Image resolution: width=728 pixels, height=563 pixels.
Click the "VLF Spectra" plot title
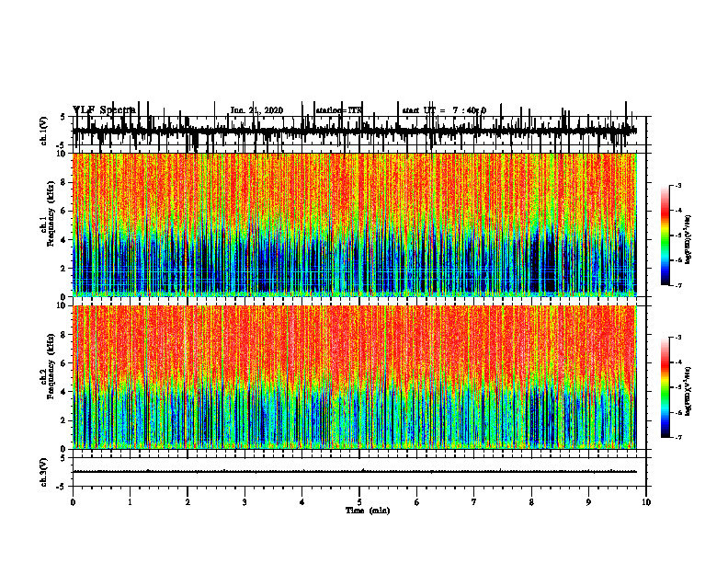tap(104, 109)
